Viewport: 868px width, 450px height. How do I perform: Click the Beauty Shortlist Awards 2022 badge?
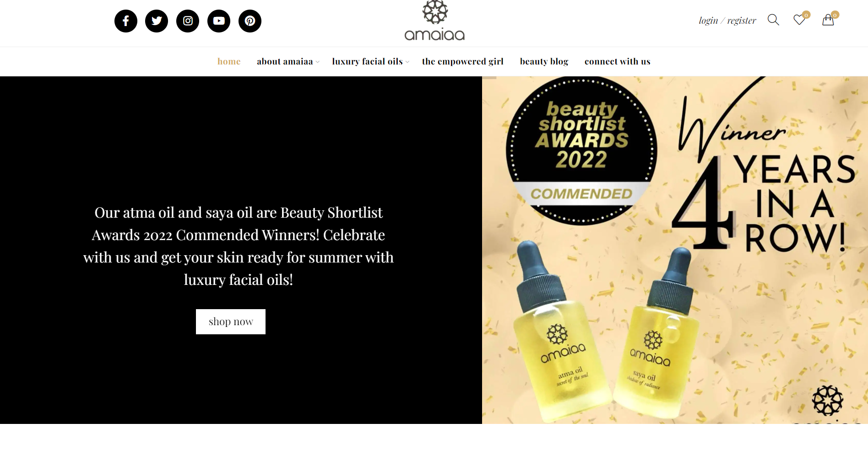pos(581,151)
